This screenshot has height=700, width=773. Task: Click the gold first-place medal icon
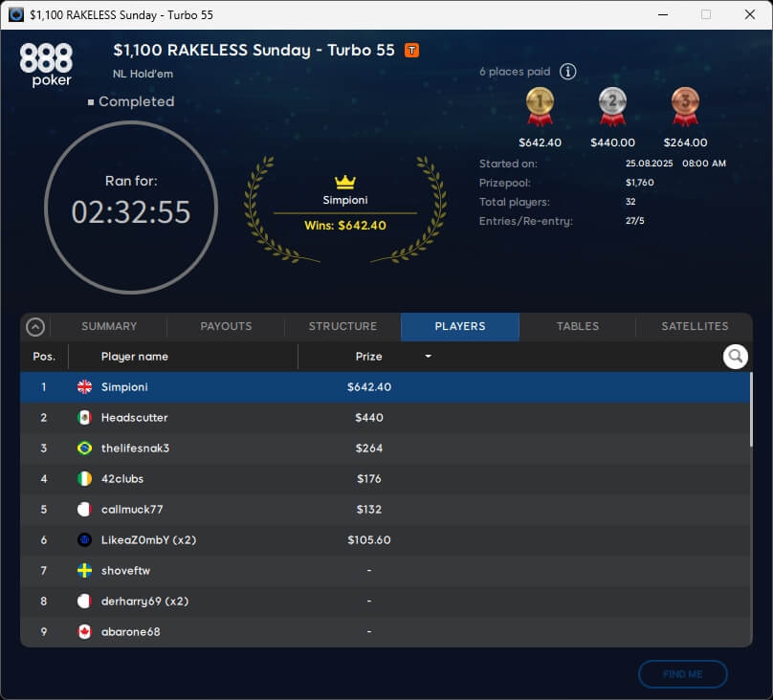[540, 105]
